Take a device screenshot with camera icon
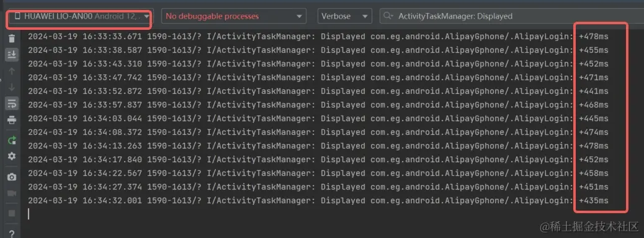Image resolution: width=644 pixels, height=238 pixels. 12,177
